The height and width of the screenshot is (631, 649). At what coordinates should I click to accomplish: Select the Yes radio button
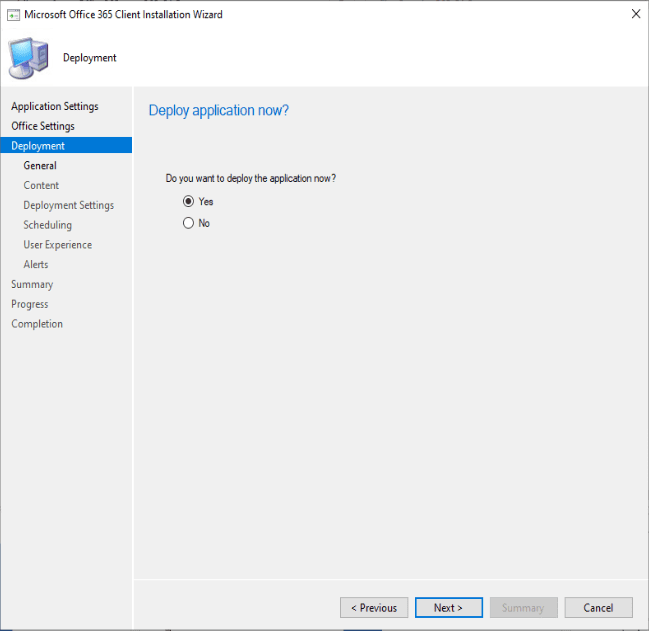[188, 201]
